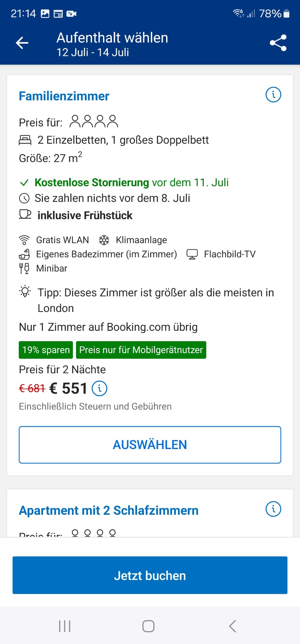Tap Android home navigation button

click(148, 626)
